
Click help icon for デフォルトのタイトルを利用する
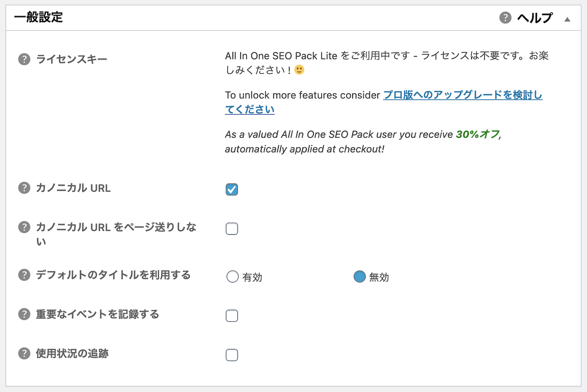click(x=24, y=275)
